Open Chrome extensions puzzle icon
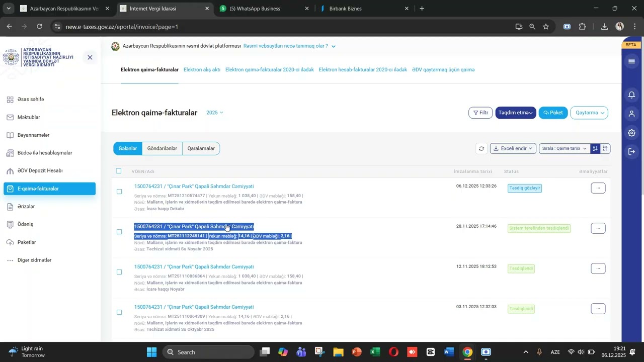This screenshot has width=644, height=362. [x=583, y=27]
